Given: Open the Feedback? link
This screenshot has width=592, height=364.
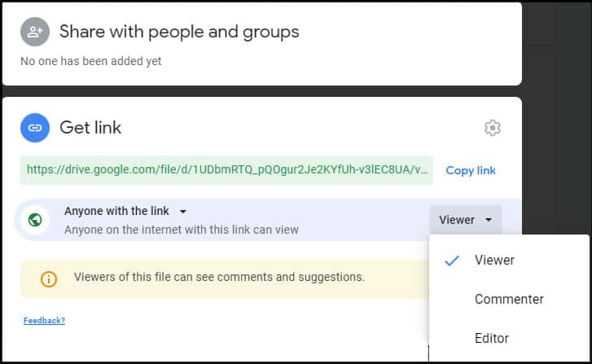Looking at the screenshot, I should 44,321.
